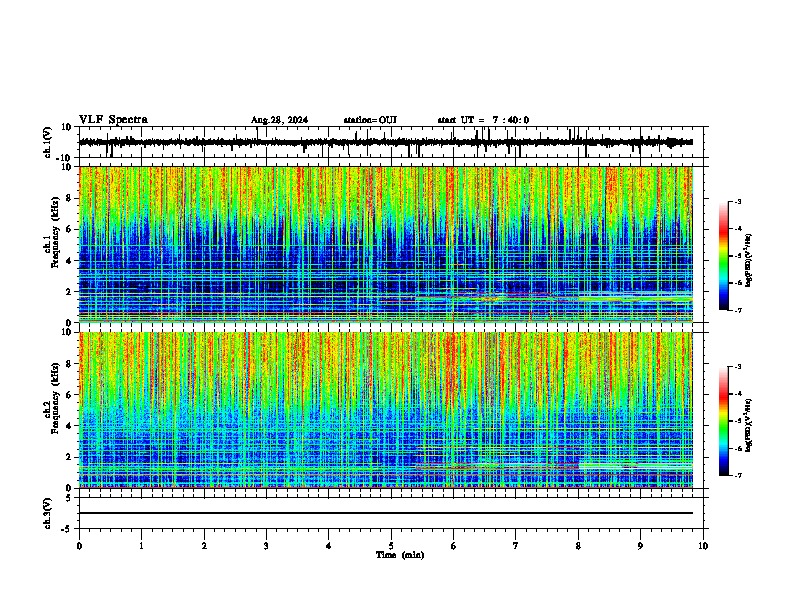Click the "station=OUI" header text
Image resolution: width=792 pixels, height=612 pixels.
point(370,120)
